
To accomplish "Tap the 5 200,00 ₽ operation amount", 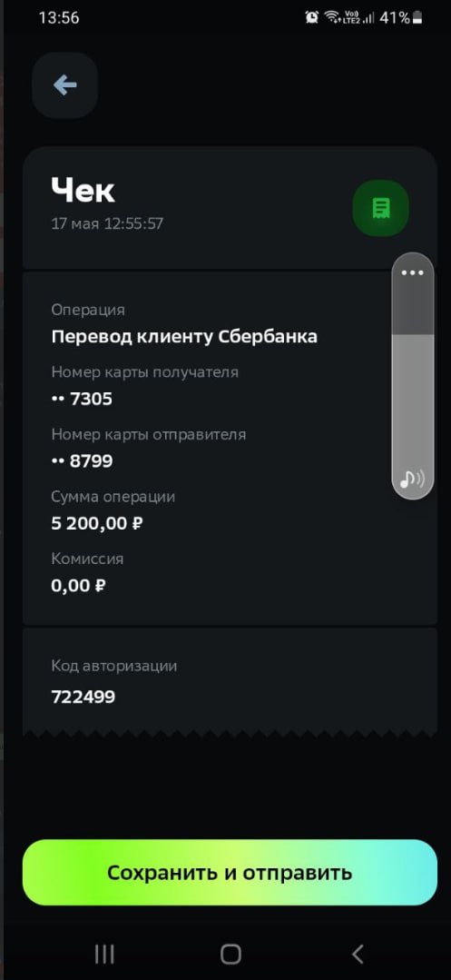I will (x=97, y=523).
